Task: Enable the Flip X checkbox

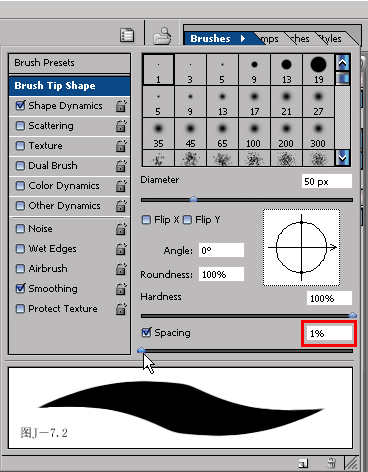Action: click(146, 220)
